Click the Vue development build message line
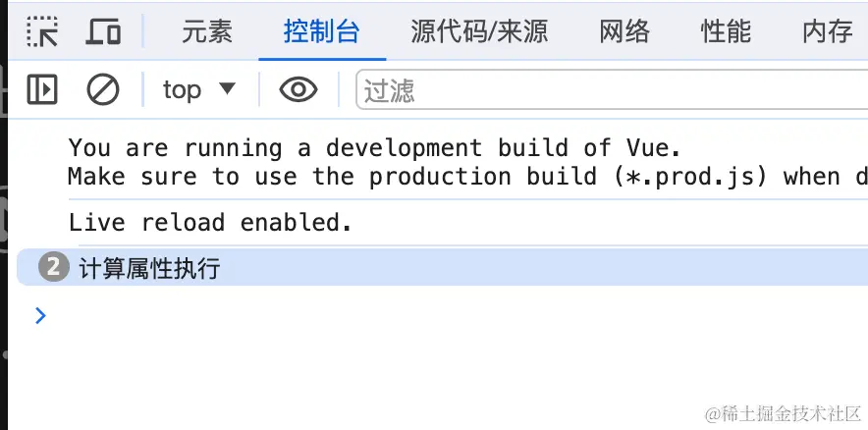Image resolution: width=868 pixels, height=430 pixels. click(374, 148)
